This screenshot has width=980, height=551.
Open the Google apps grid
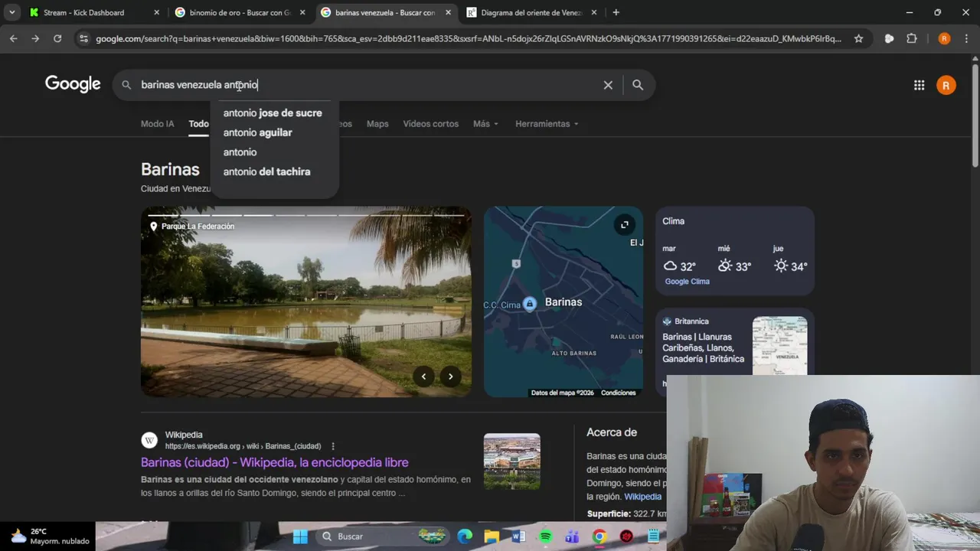pos(919,85)
